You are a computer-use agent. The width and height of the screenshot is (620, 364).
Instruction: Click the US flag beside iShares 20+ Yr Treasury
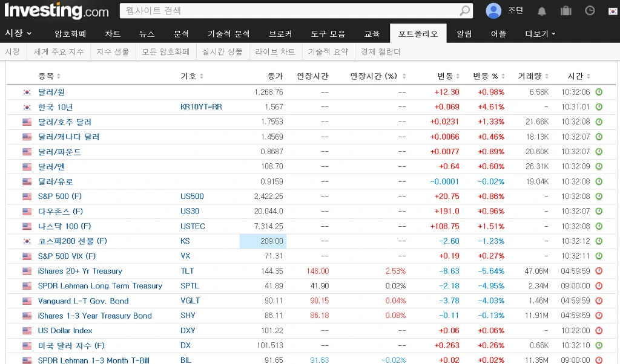(27, 271)
